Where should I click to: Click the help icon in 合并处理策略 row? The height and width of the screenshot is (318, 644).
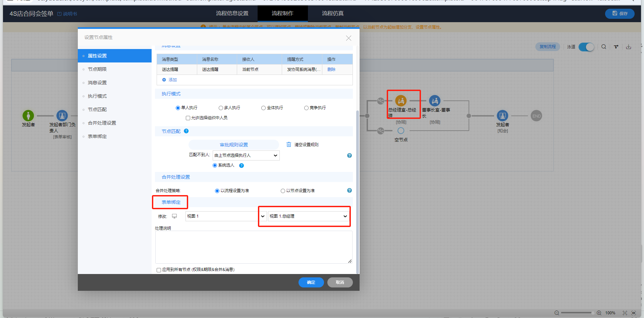point(350,190)
